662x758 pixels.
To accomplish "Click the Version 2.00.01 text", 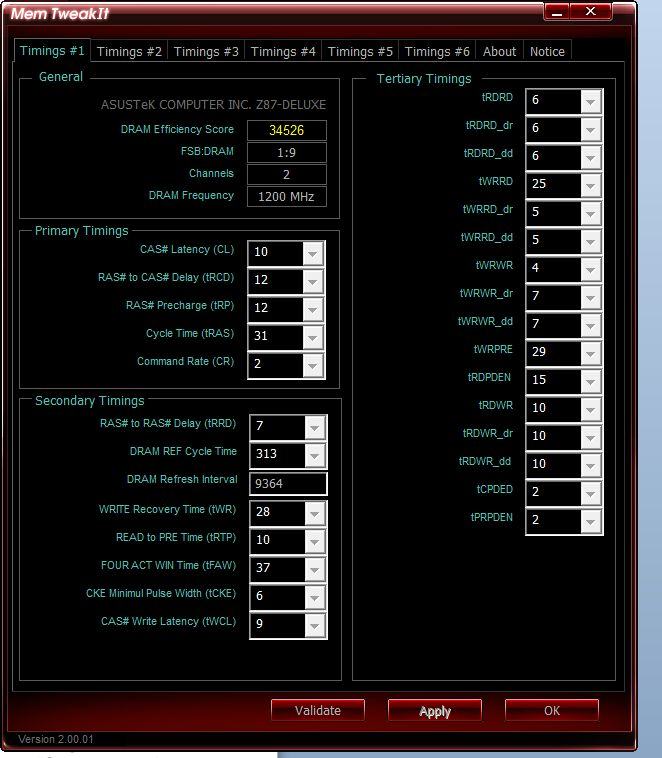I will point(56,739).
